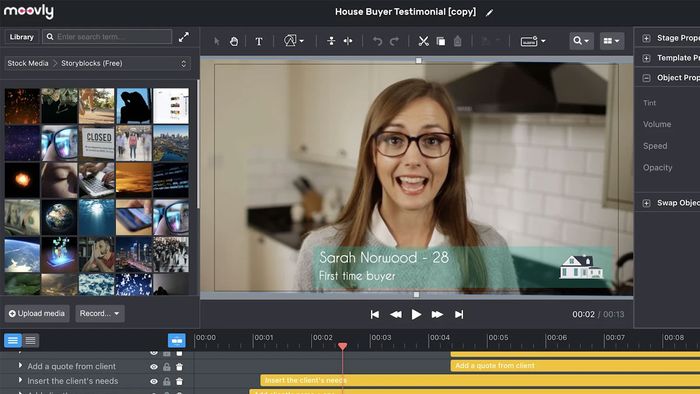Activate the hand pan tool
The height and width of the screenshot is (394, 700).
click(x=234, y=41)
